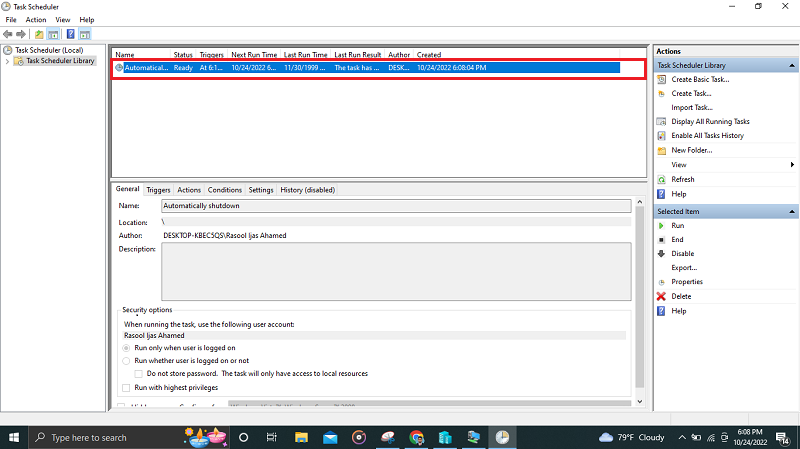The width and height of the screenshot is (800, 449).
Task: Click the task Name field
Action: pyautogui.click(x=396, y=206)
